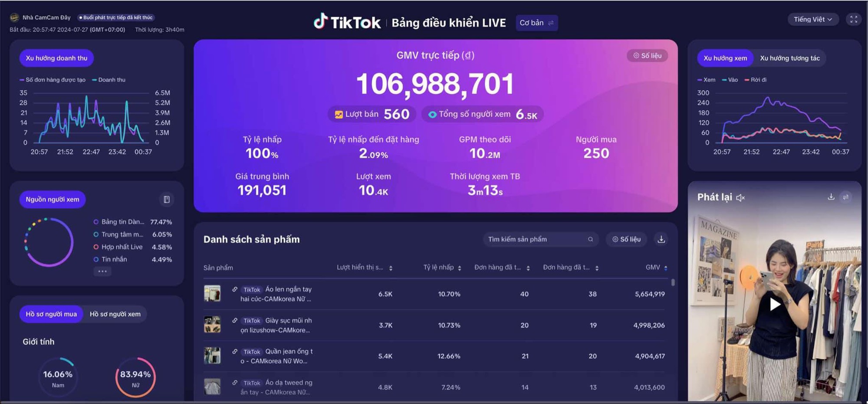868x404 pixels.
Task: Toggle Doanh thu legend series
Action: coord(108,80)
